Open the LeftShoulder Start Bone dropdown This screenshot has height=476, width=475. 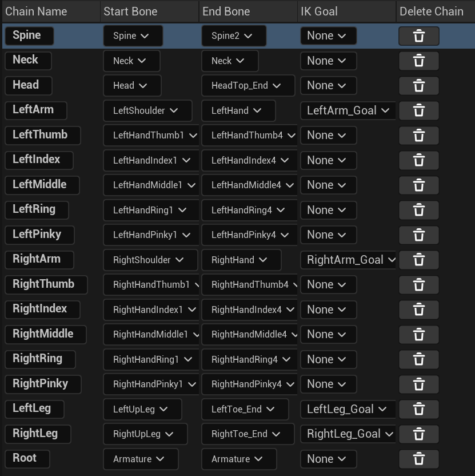[147, 110]
